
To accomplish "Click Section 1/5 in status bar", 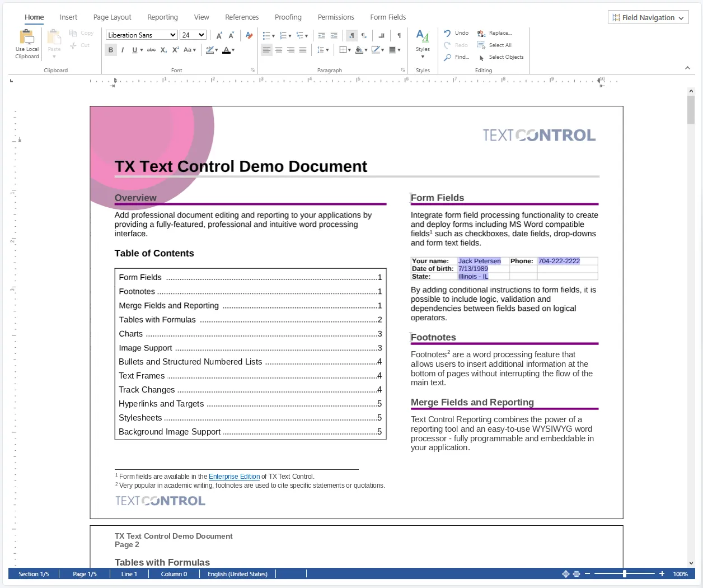I will 34,574.
